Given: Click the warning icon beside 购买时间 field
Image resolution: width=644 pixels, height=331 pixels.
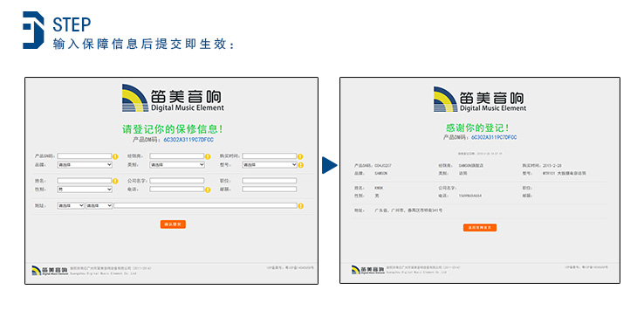Looking at the screenshot, I should click(300, 156).
